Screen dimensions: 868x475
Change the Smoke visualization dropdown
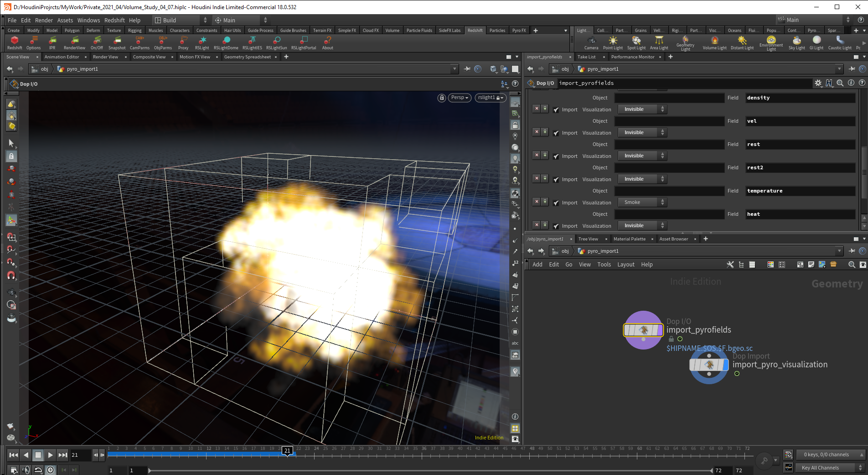click(641, 202)
